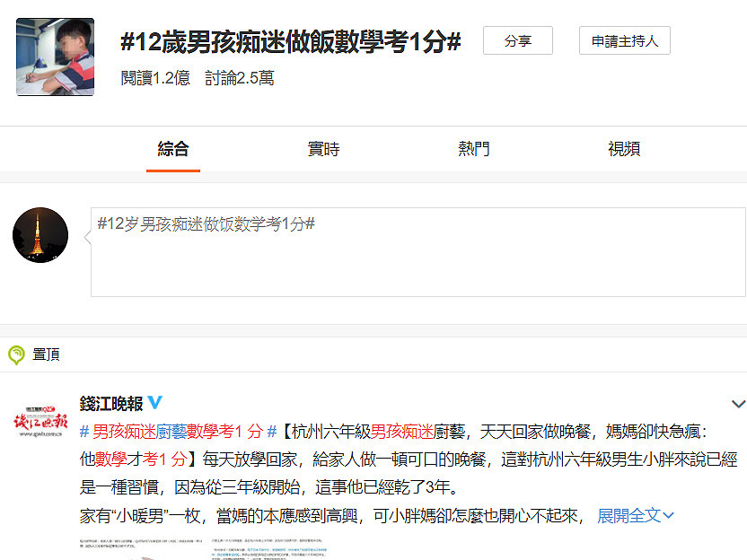Click the topic title 12歲男孩痴迷做飯數學考1分
Screen dimensions: 747x560
[x=291, y=42]
